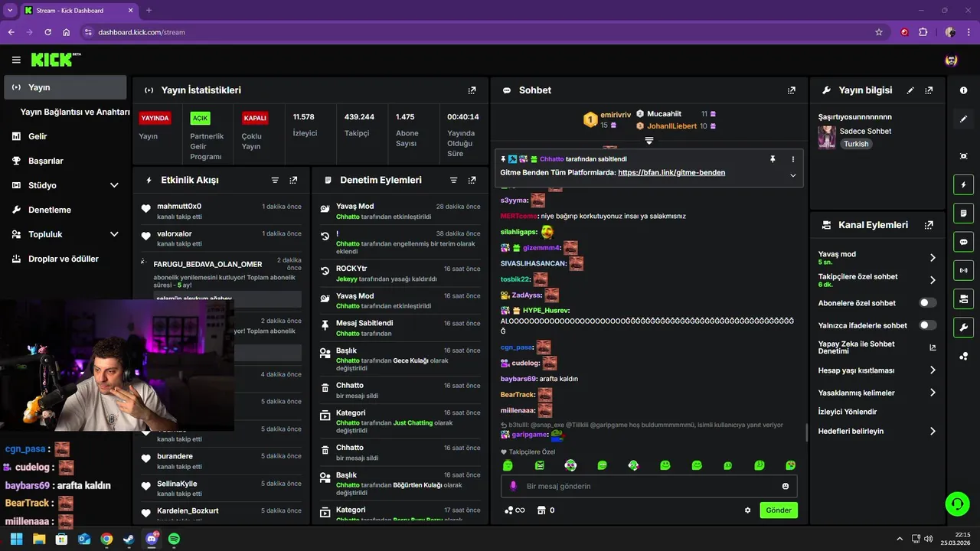
Task: Click İzleyici Yönlendir
Action: 848,412
